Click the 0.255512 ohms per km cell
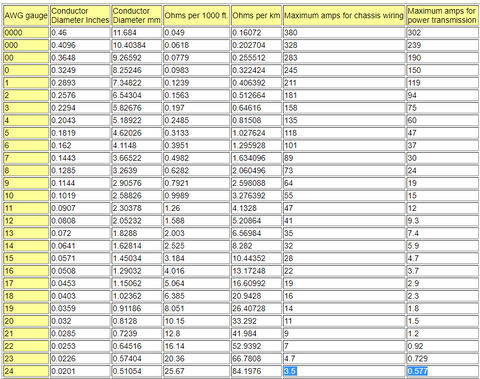Viewport: 480px width, 379px height. 256,58
